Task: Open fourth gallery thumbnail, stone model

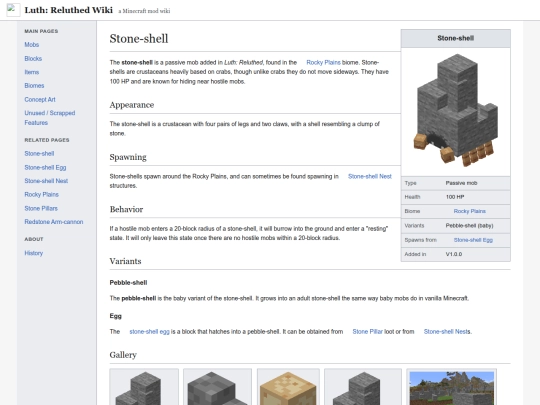Action: pos(363,387)
